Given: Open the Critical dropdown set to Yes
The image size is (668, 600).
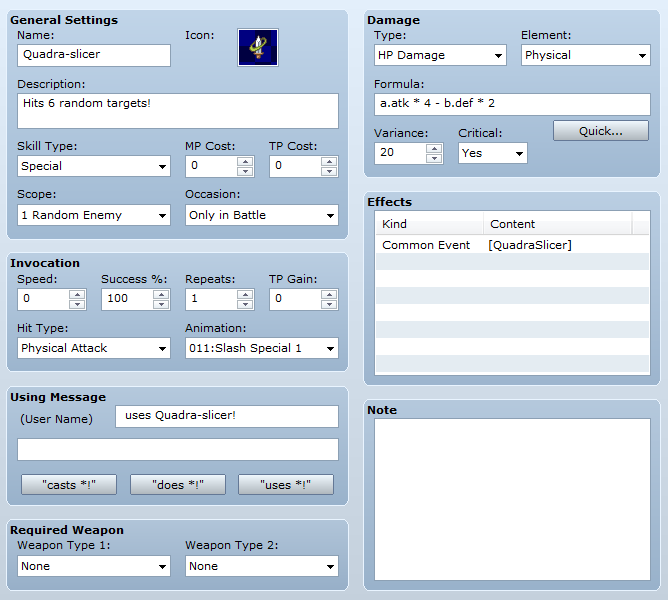Looking at the screenshot, I should click(x=492, y=153).
